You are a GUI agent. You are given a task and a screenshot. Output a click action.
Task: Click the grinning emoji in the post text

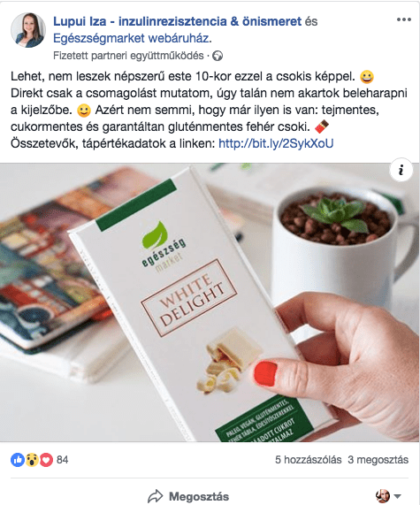tap(367, 77)
